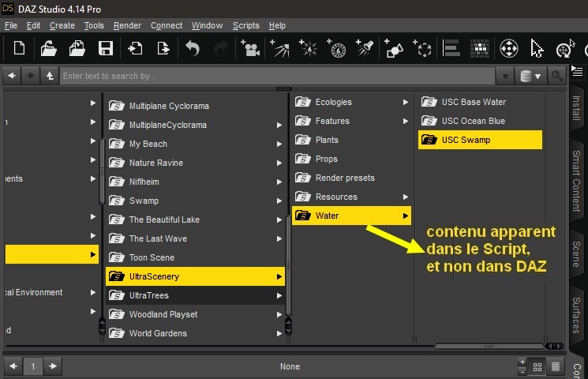The height and width of the screenshot is (379, 588).
Task: Open the pane options menu icon
Action: pyautogui.click(x=577, y=71)
